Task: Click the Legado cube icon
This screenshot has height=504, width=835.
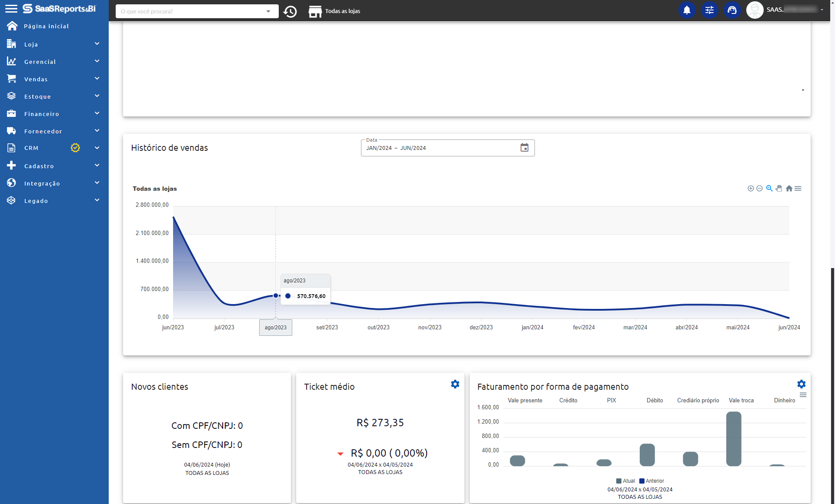Action: 12,200
